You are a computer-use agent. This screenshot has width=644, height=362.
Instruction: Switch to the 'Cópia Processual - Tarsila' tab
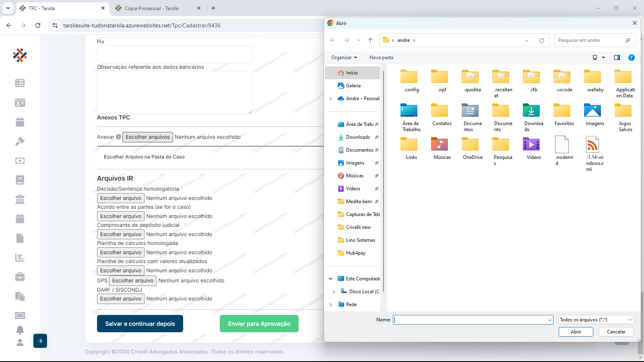[151, 8]
